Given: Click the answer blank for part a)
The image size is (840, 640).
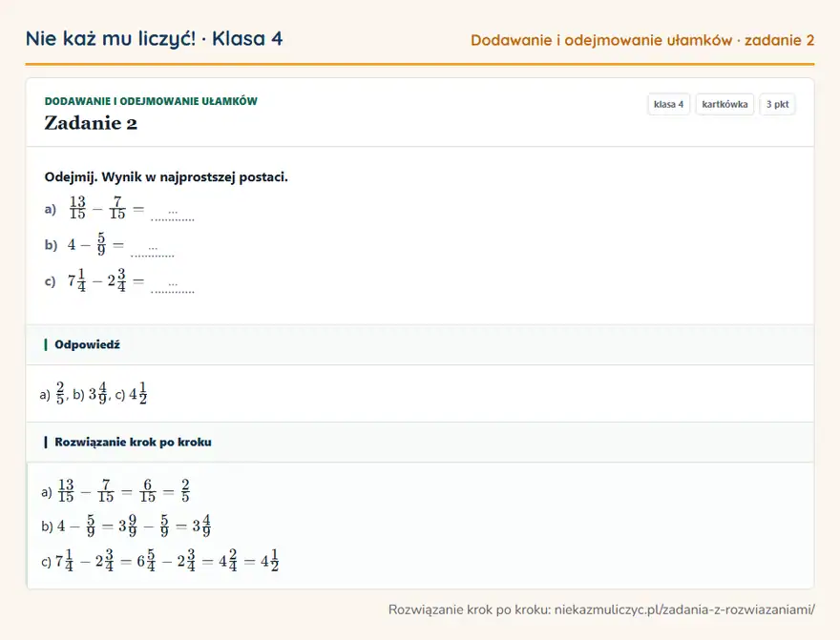Looking at the screenshot, I should click(173, 216).
